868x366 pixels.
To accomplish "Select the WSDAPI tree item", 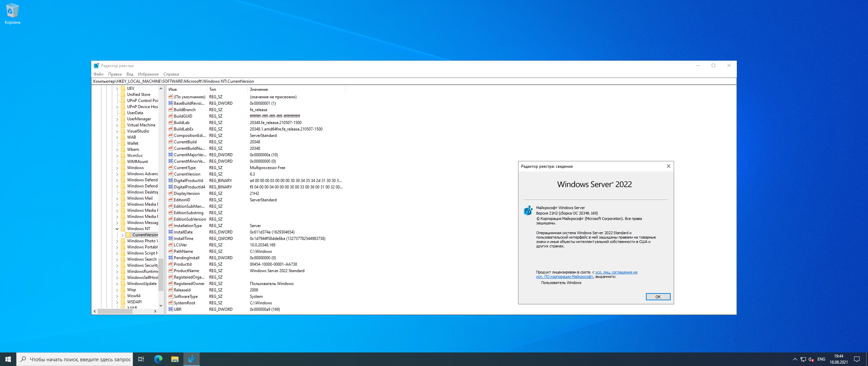I will (135, 302).
